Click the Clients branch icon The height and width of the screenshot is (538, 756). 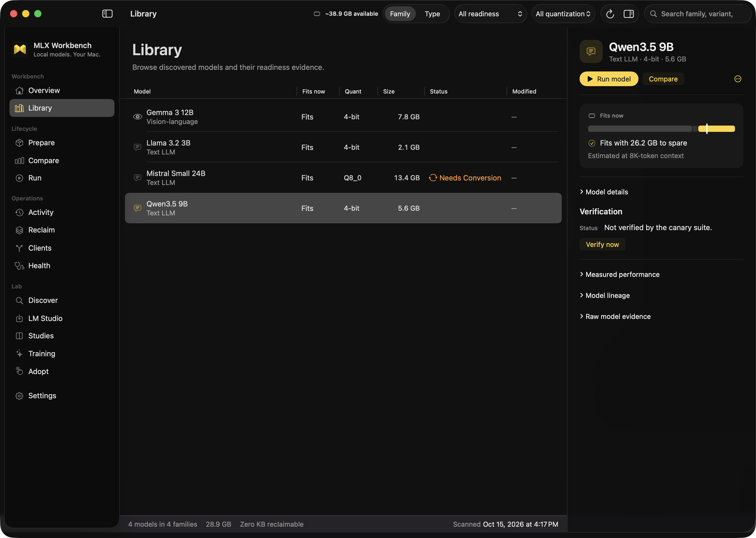[19, 248]
